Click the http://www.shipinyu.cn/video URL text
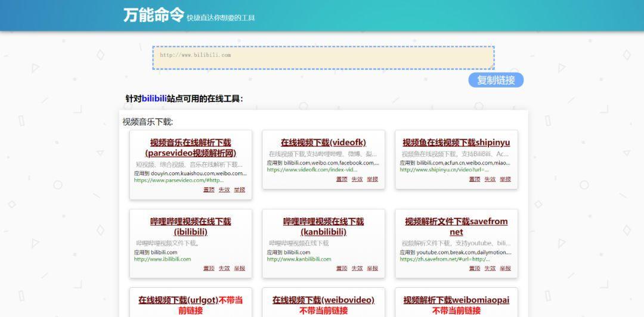644x317 pixels. point(444,170)
